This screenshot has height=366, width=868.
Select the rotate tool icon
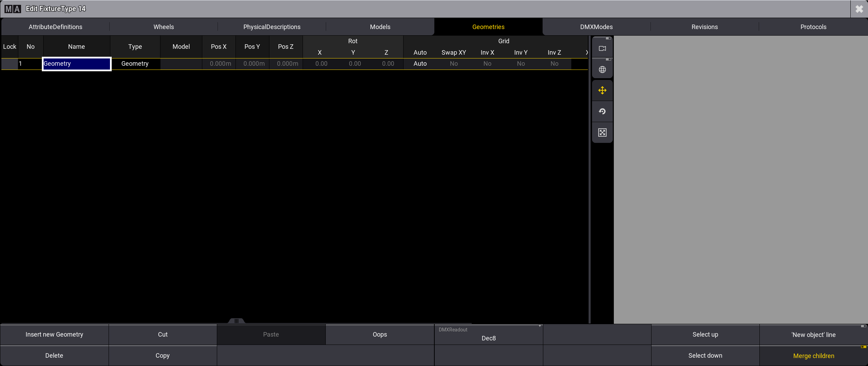point(602,111)
